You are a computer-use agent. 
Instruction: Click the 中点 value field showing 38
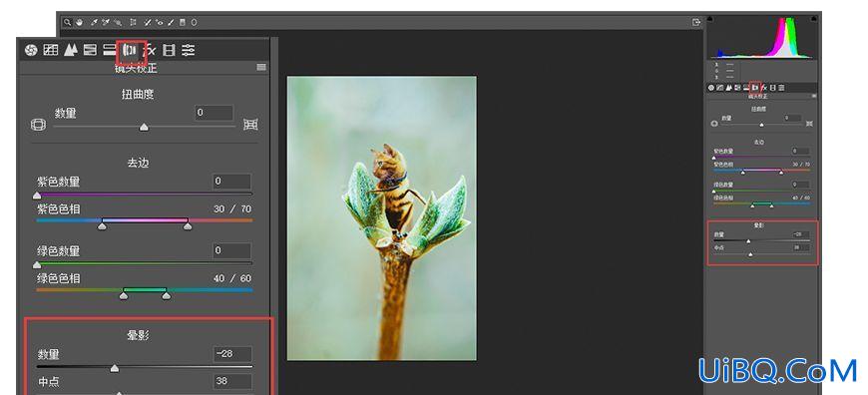(232, 381)
